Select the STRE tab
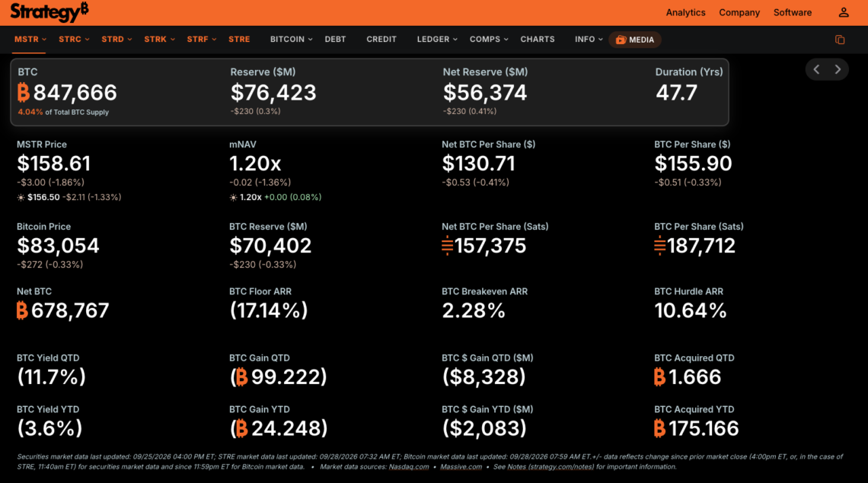868x483 pixels. point(239,40)
